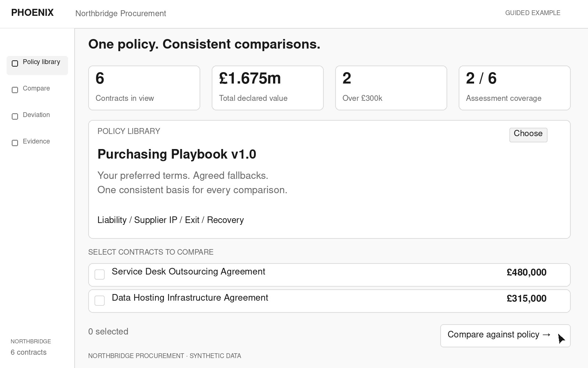Select the Data Hosting Infrastructure Agreement title
Screen dimensions: 588x368
point(190,298)
